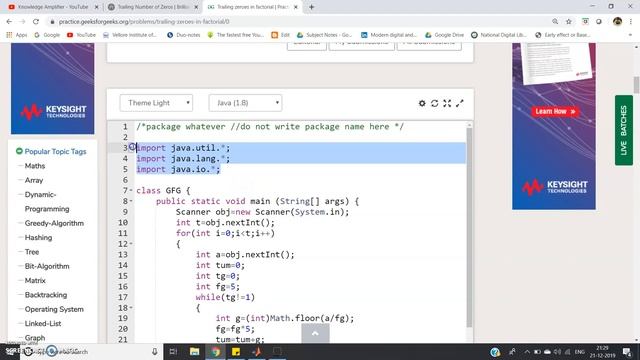Click Chrome icon in taskbar

216,351
